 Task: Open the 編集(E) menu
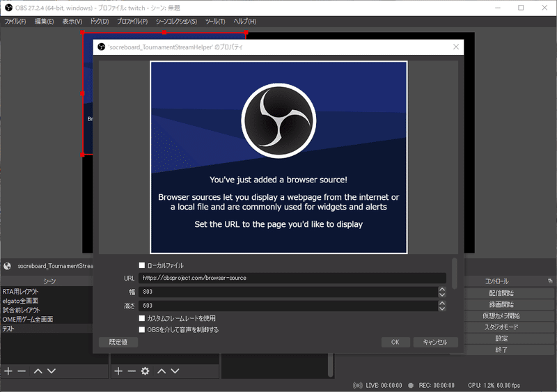click(x=44, y=22)
